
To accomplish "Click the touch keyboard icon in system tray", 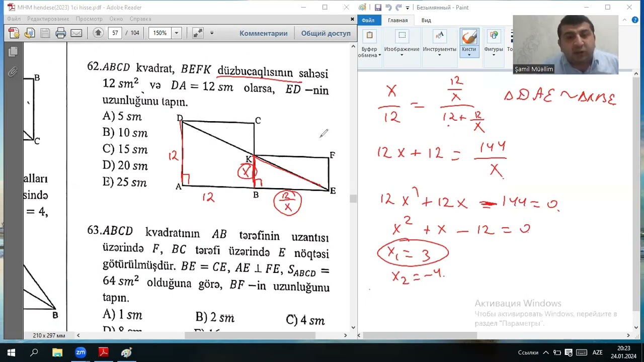I will pyautogui.click(x=581, y=352).
